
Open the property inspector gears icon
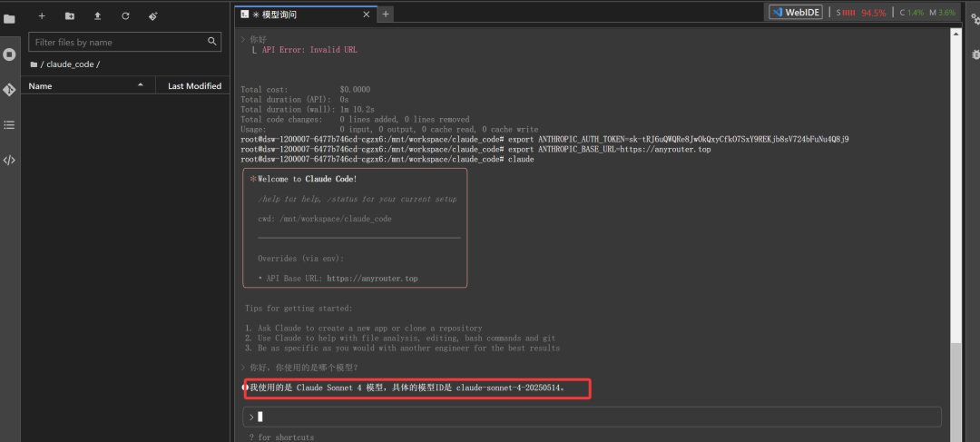(x=975, y=19)
